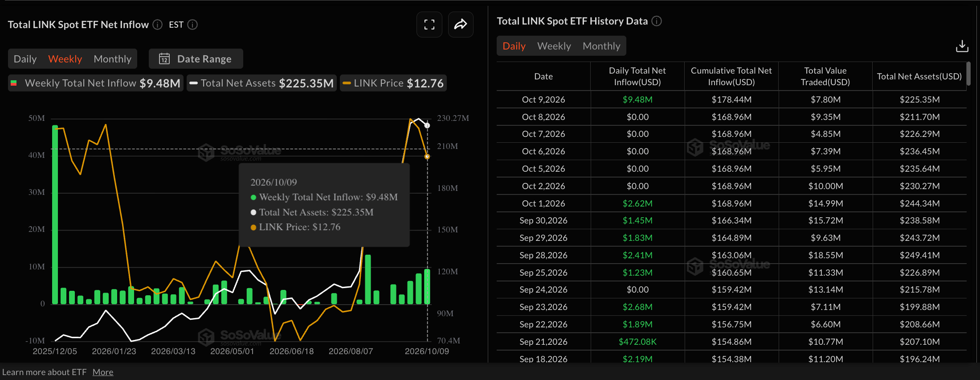Image resolution: width=980 pixels, height=380 pixels.
Task: Open the Date Range picker
Action: click(x=196, y=59)
